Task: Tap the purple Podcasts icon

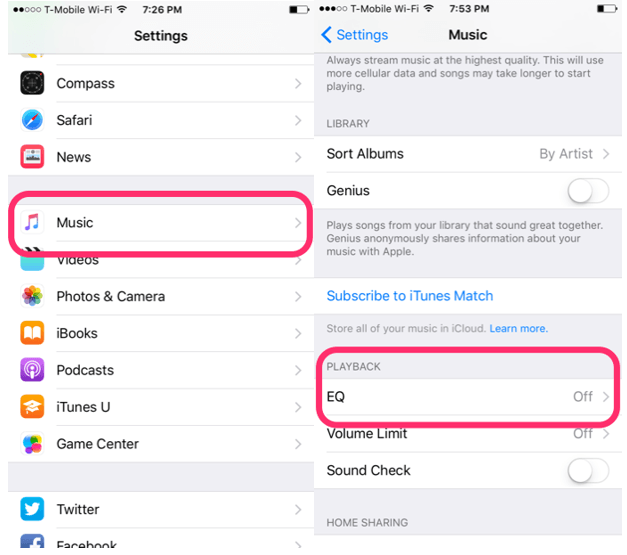Action: [32, 370]
